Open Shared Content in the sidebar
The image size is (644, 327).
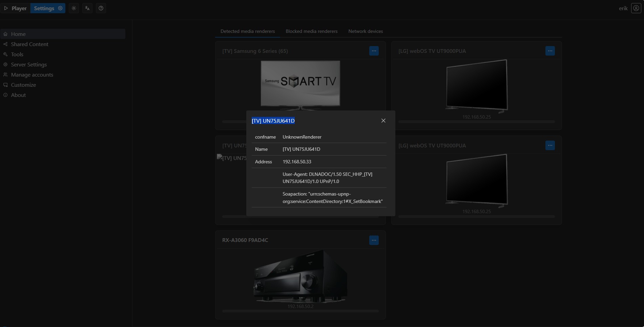pyautogui.click(x=63, y=44)
